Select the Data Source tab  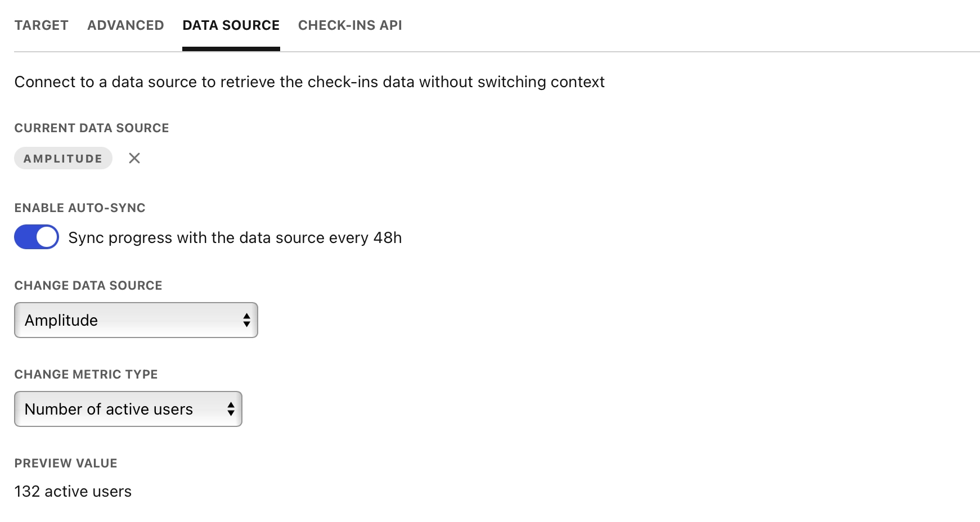[x=231, y=25]
